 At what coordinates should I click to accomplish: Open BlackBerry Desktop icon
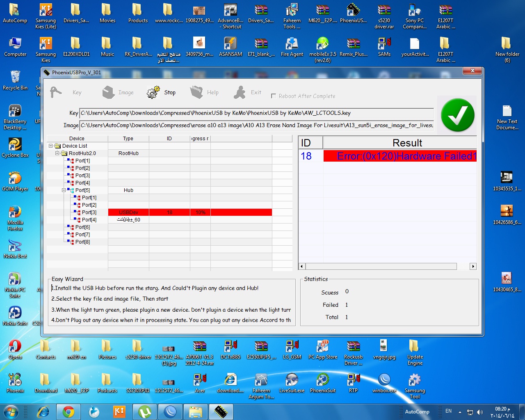pyautogui.click(x=15, y=117)
